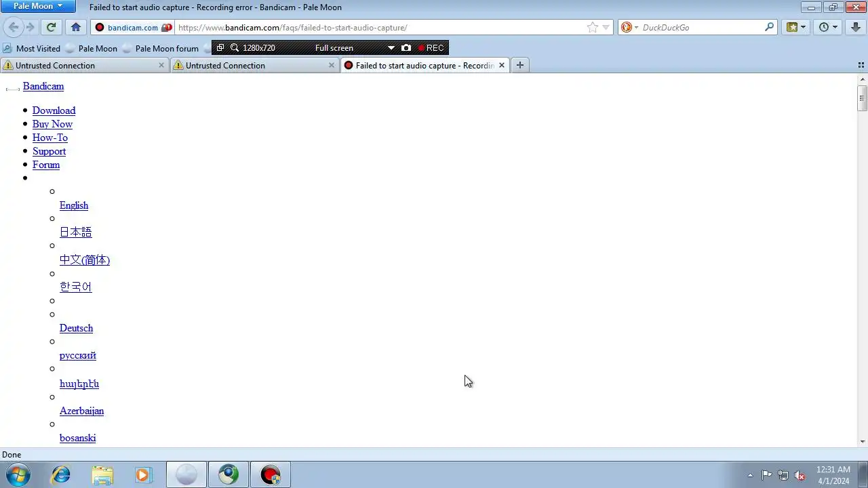Open Action Center flag tray icon
This screenshot has height=488, width=868.
coord(766,475)
